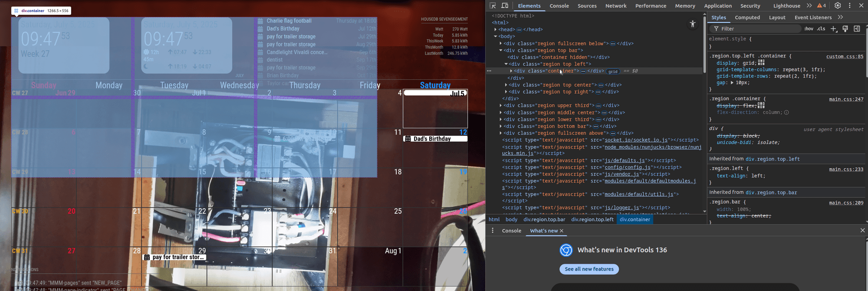This screenshot has height=291, width=868.
Task: Toggle the .cls element classes panel
Action: 821,29
